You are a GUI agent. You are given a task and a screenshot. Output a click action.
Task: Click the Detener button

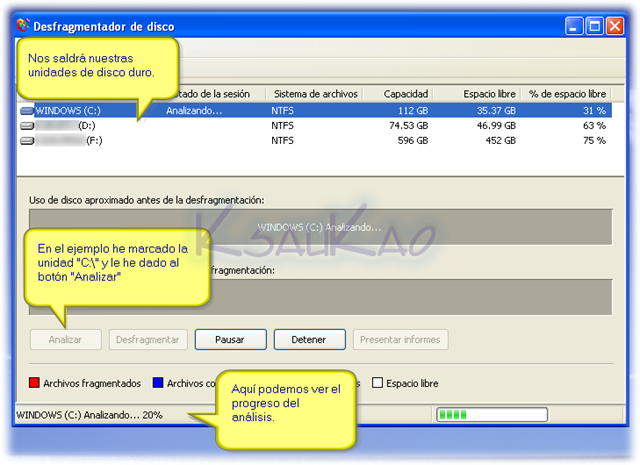pyautogui.click(x=310, y=340)
